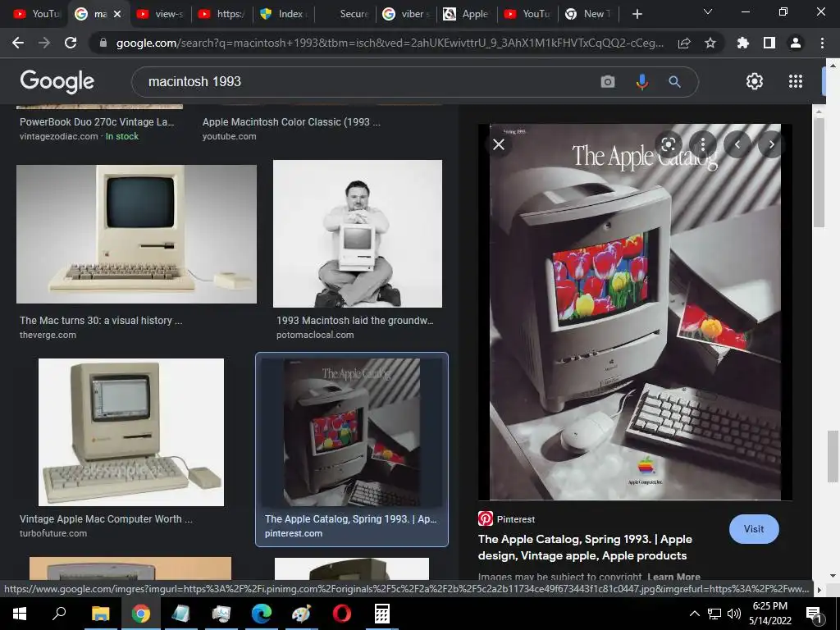Open more options on the preview image

pyautogui.click(x=703, y=144)
